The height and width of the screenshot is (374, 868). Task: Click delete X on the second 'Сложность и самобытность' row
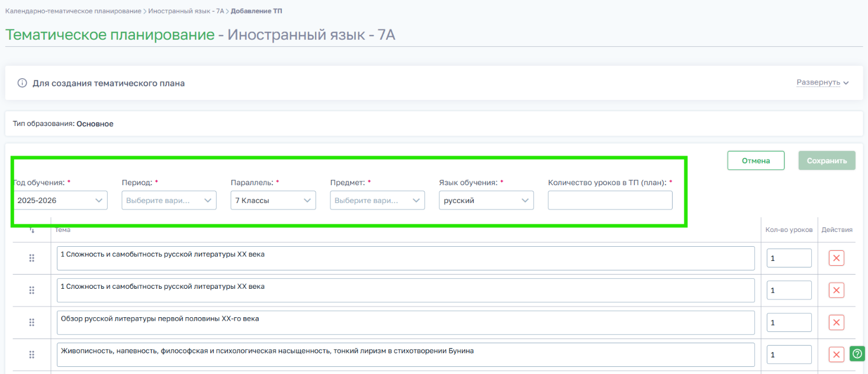[x=836, y=290]
